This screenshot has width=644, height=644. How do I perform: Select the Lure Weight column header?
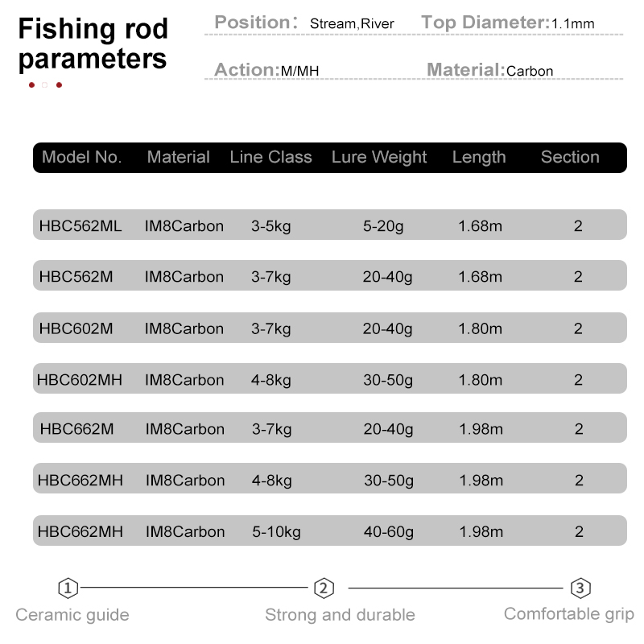pos(379,158)
